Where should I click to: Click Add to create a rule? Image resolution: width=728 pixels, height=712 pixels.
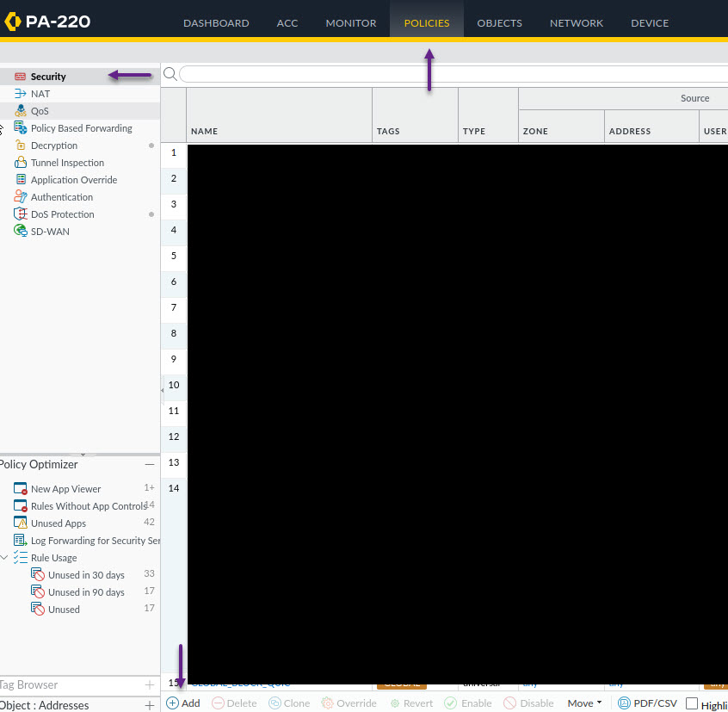click(182, 703)
